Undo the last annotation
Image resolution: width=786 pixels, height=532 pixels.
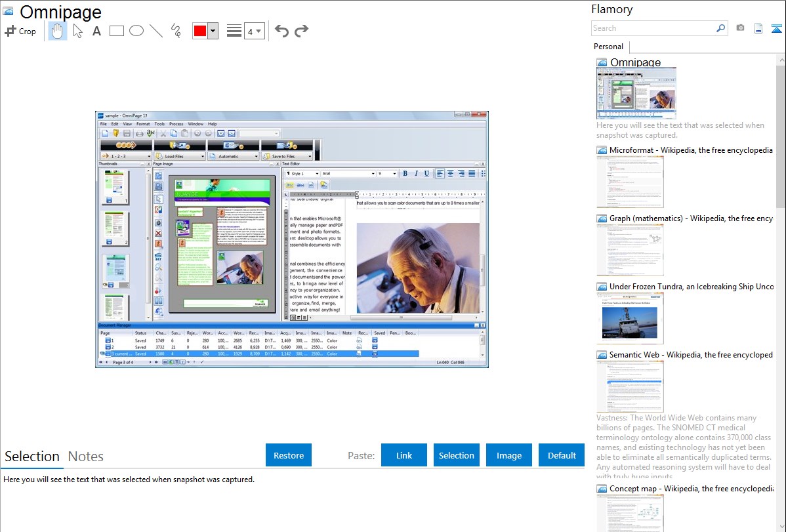[x=281, y=31]
